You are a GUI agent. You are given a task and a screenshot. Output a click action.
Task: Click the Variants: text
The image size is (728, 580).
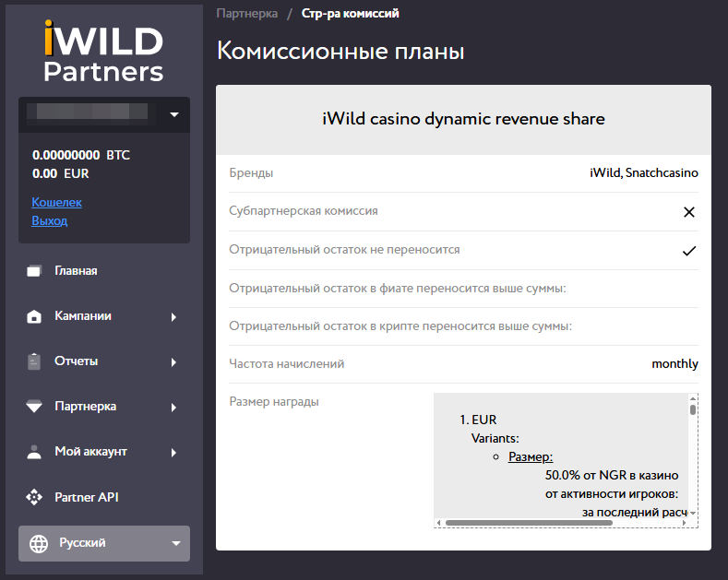(x=495, y=439)
